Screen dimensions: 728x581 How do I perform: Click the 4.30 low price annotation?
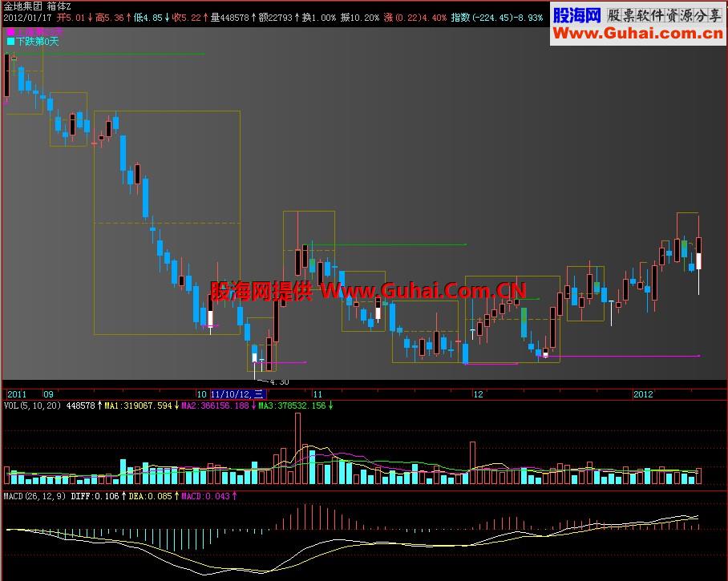[279, 382]
